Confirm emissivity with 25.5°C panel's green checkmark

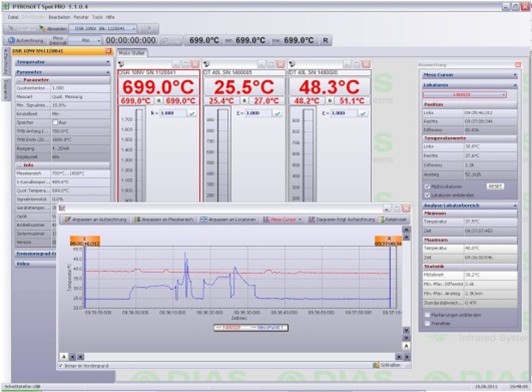point(278,113)
